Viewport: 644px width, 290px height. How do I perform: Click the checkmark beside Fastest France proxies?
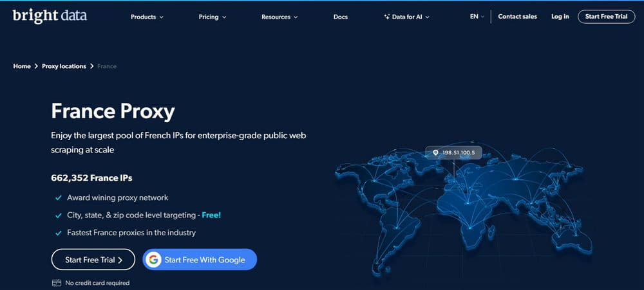click(59, 233)
